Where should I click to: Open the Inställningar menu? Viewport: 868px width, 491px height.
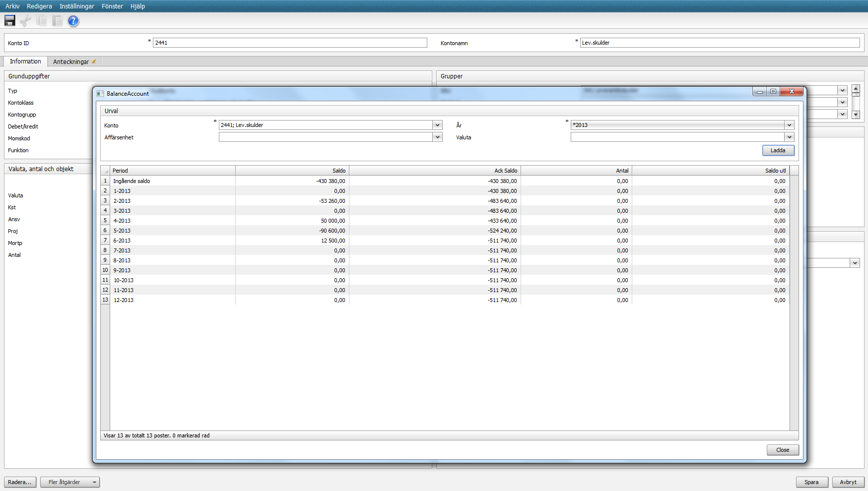pyautogui.click(x=76, y=6)
